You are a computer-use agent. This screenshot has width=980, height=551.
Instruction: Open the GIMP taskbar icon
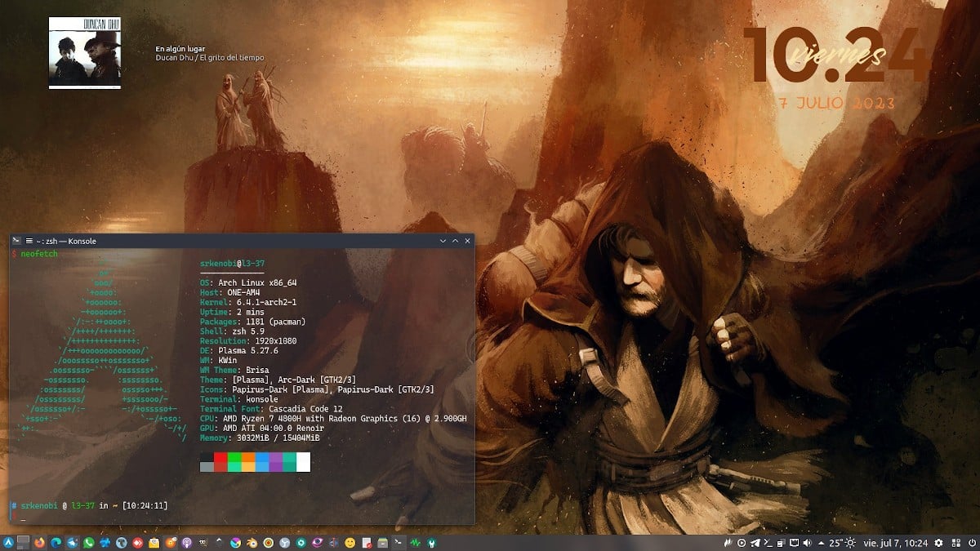[x=203, y=543]
